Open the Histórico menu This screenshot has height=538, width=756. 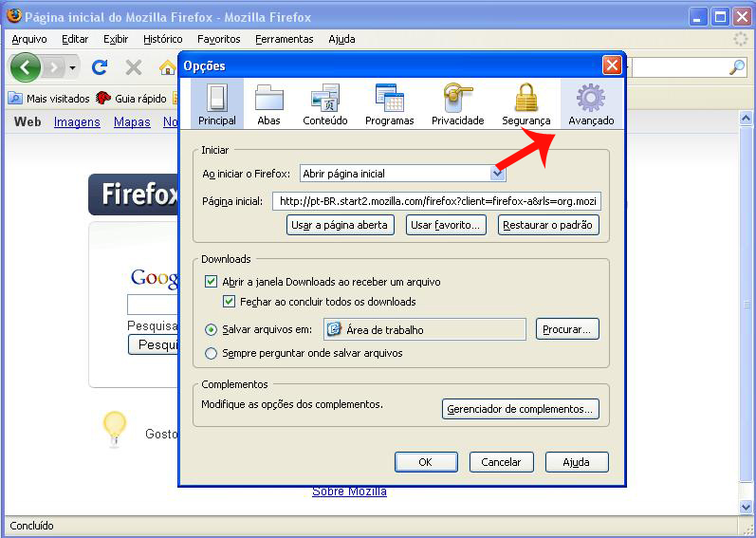pyautogui.click(x=163, y=39)
